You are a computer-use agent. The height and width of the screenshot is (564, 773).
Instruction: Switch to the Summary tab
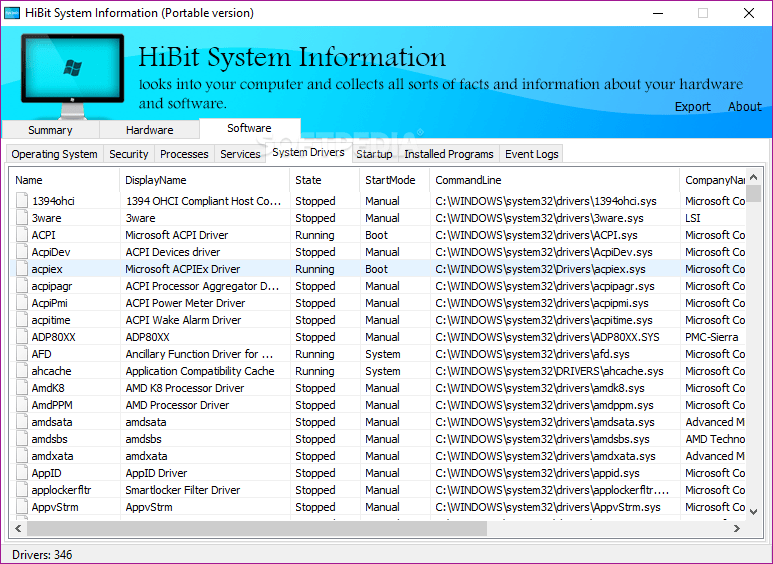[x=50, y=130]
